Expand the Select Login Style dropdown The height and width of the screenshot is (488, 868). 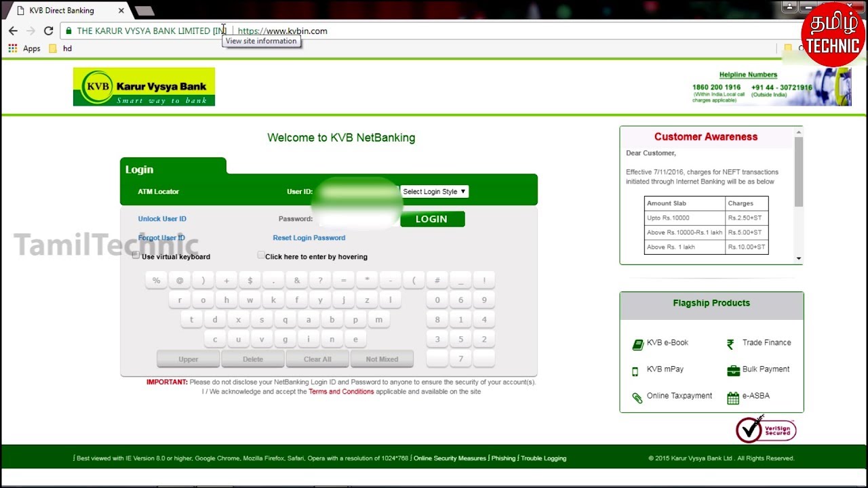434,192
